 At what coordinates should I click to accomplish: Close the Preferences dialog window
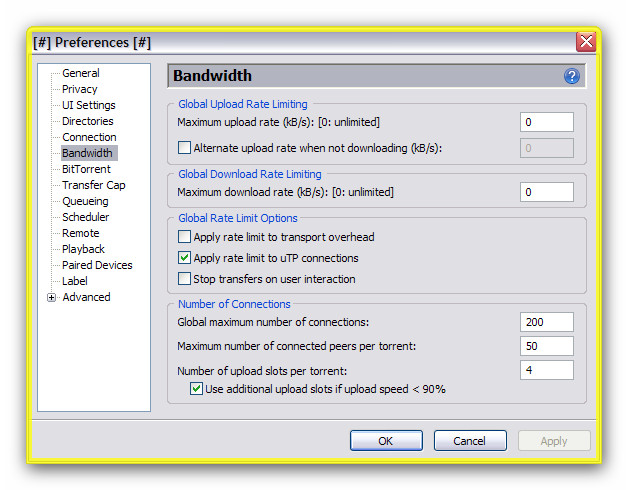click(586, 41)
